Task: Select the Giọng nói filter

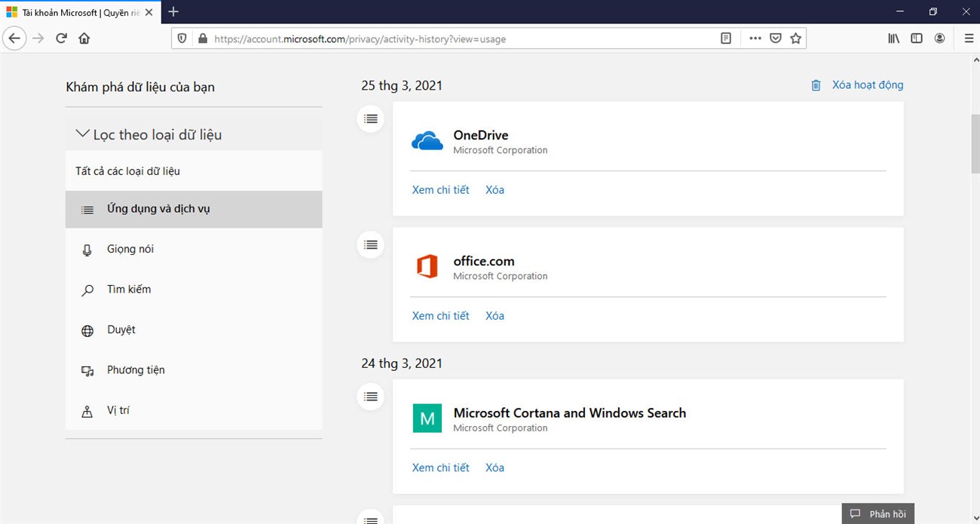Action: coord(130,250)
